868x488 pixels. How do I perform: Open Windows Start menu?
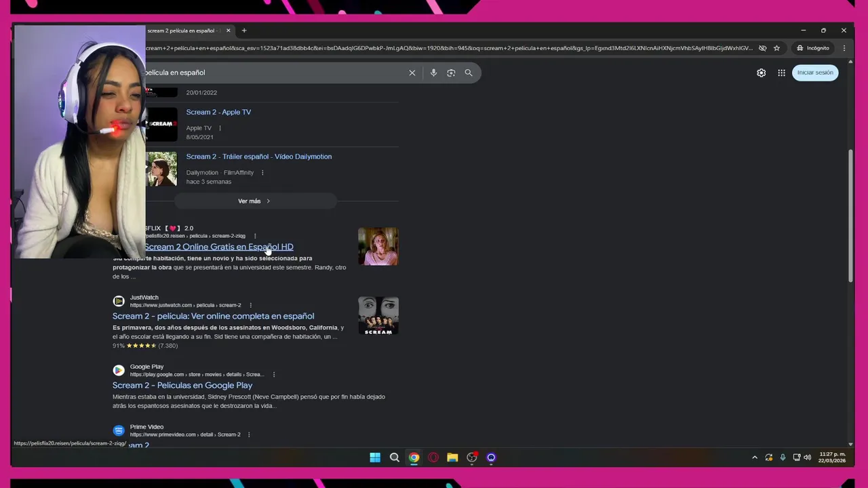375,457
